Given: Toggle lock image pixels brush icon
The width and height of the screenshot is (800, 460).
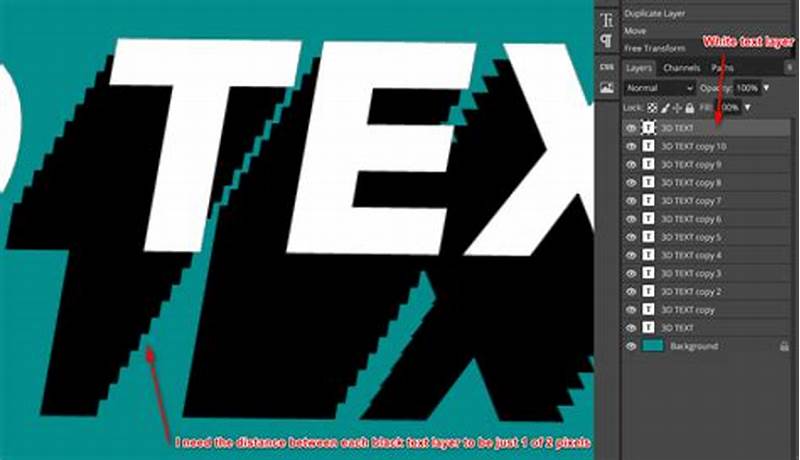Looking at the screenshot, I should tap(665, 108).
